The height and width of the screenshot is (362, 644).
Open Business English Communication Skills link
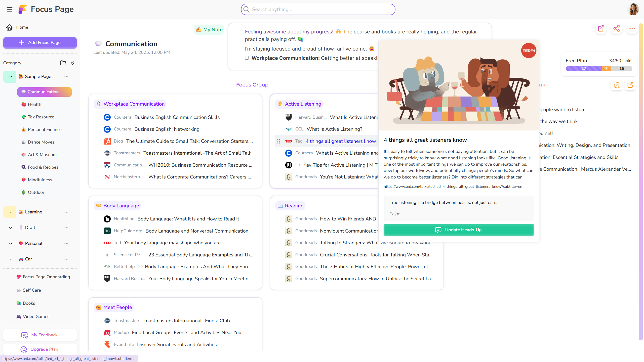(177, 117)
